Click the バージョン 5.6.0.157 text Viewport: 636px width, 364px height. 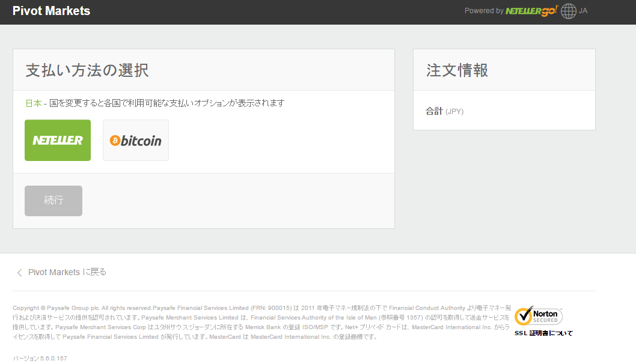click(x=40, y=359)
